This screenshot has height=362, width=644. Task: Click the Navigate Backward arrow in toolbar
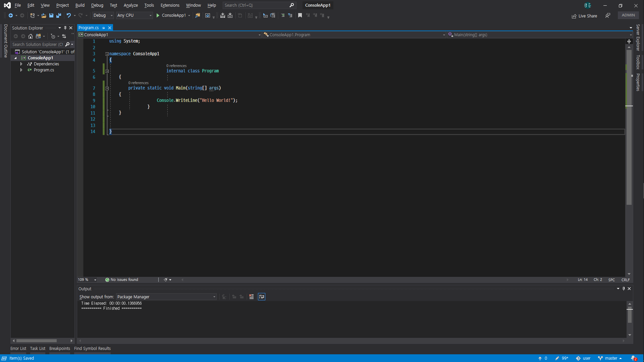[11, 15]
